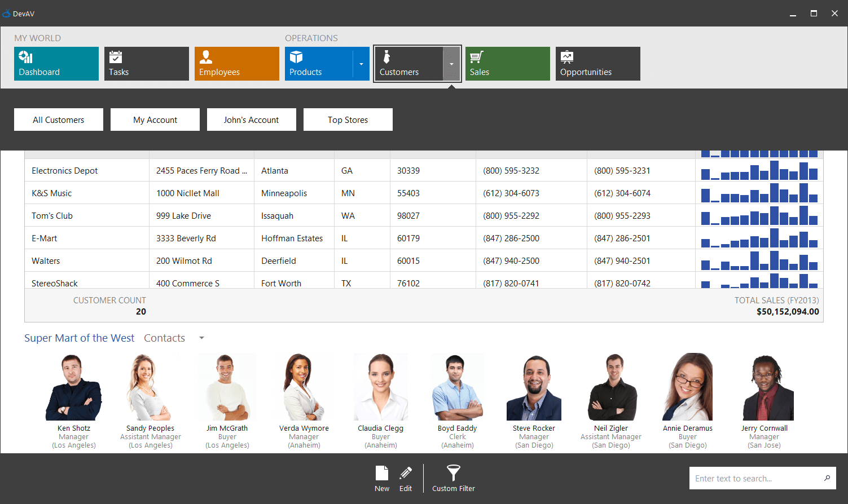Viewport: 848px width, 504px height.
Task: Open Contacts view dropdown arrow
Action: coord(201,338)
